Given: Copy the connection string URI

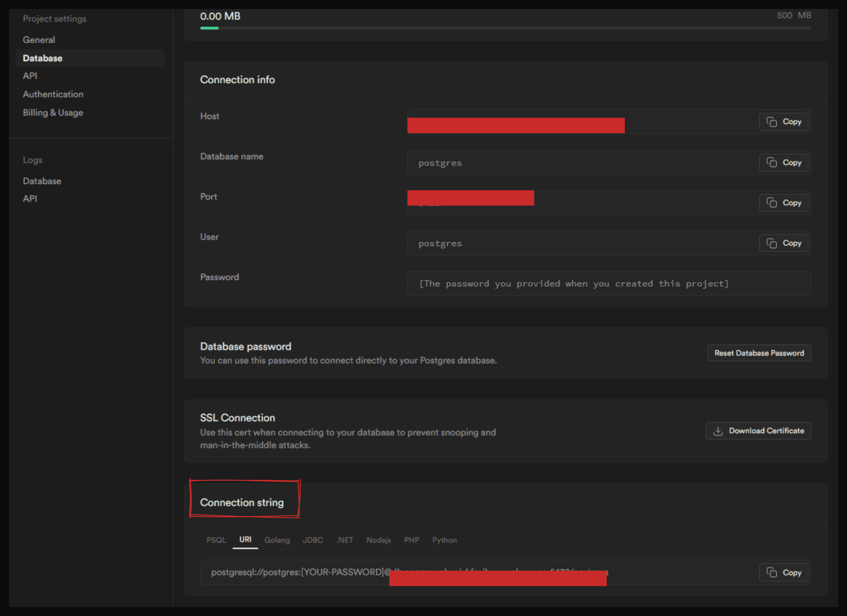Looking at the screenshot, I should tap(784, 572).
